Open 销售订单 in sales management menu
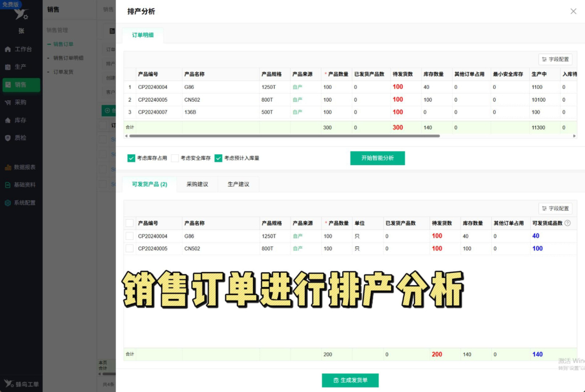Image resolution: width=585 pixels, height=392 pixels. [x=63, y=44]
